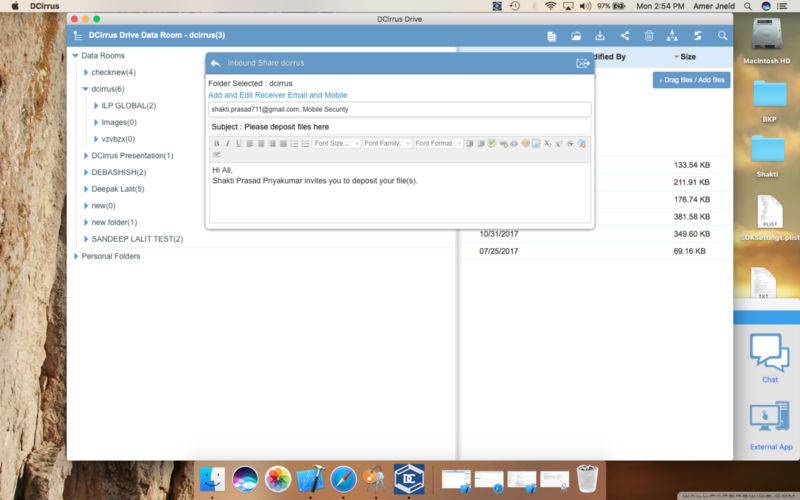Click the insert link icon in editor
This screenshot has height=500, width=800.
(504, 144)
